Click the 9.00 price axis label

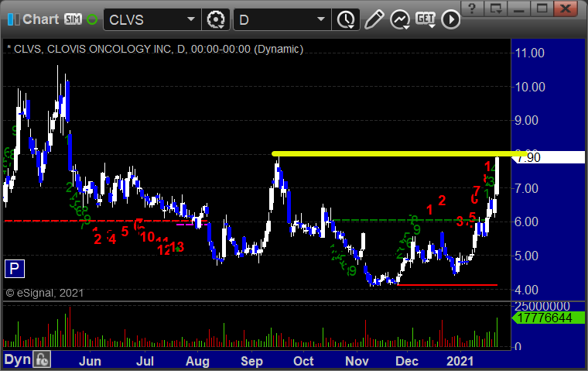click(527, 121)
